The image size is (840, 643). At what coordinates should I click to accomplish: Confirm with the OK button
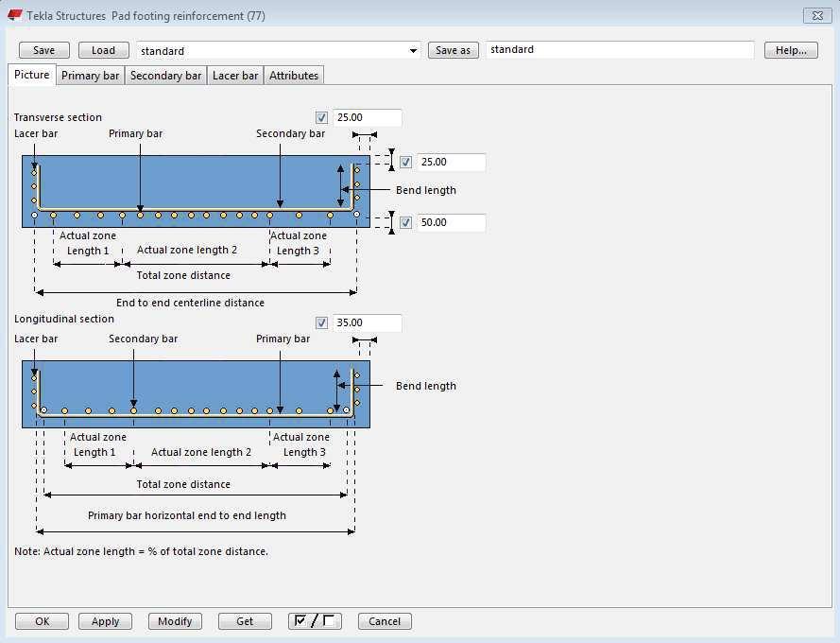tap(42, 621)
